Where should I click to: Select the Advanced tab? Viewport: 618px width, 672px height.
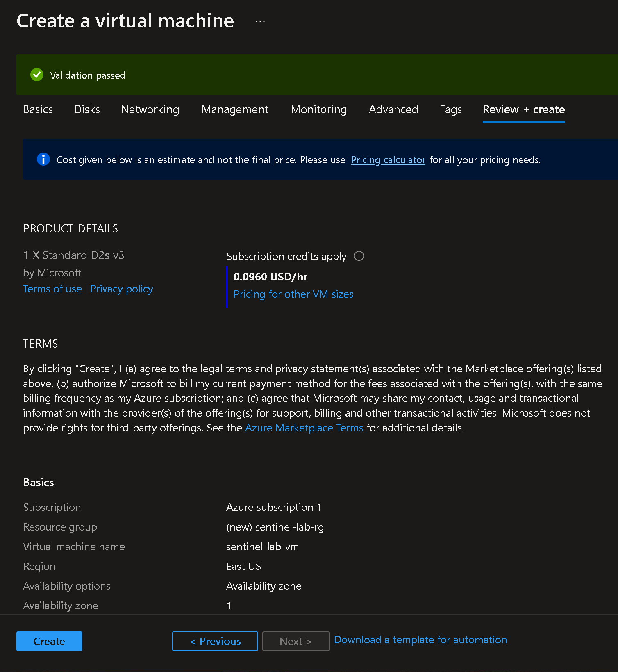click(393, 109)
